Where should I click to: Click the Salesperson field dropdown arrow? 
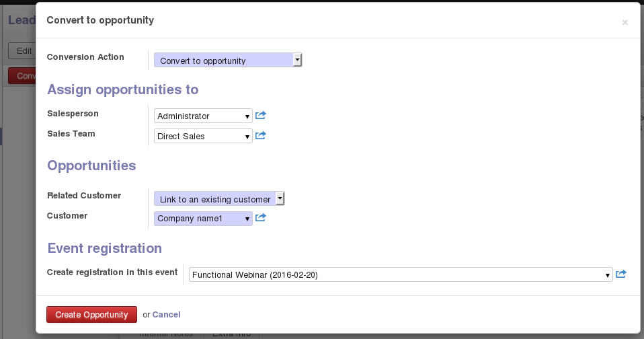coord(247,116)
